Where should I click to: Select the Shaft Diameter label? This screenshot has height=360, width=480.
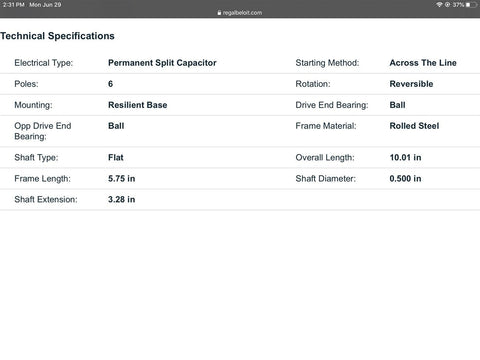pos(325,179)
